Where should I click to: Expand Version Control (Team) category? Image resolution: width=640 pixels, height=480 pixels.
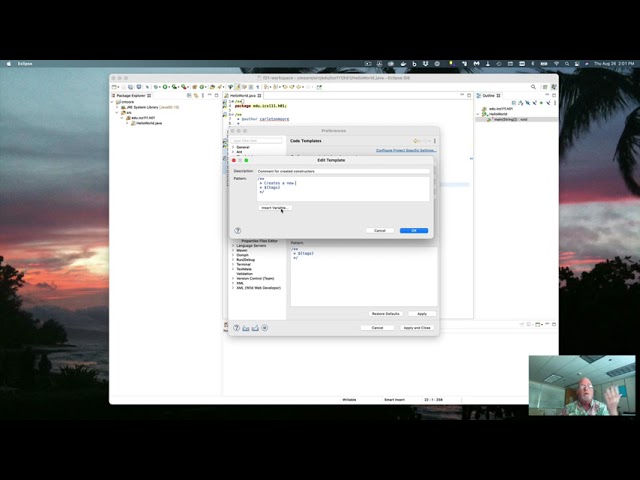(x=233, y=279)
